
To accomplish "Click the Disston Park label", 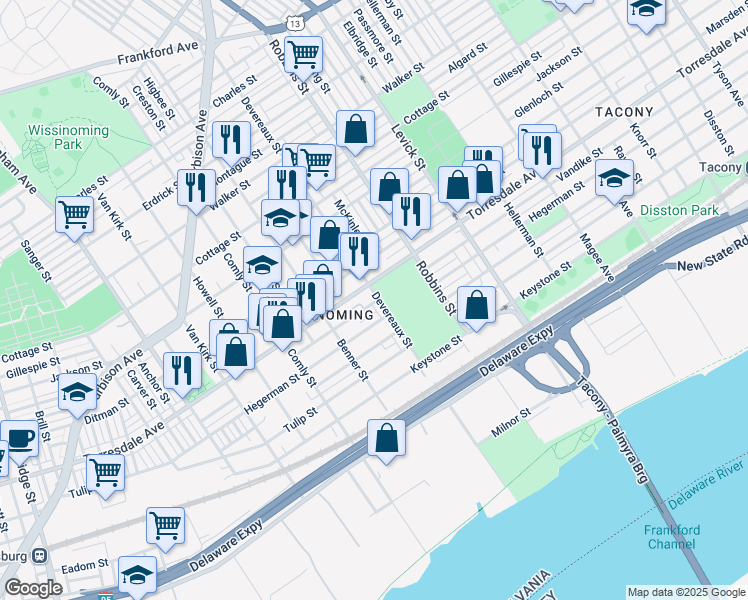I will (679, 210).
